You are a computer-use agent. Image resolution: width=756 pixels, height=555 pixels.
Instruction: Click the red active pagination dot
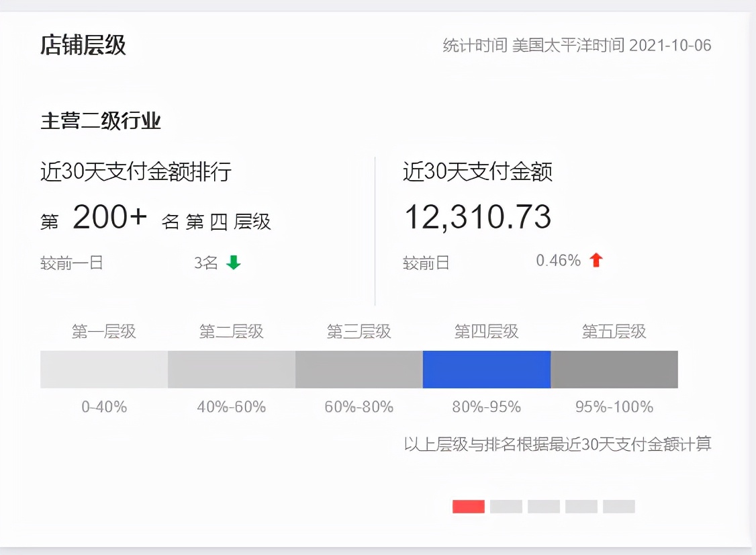468,506
